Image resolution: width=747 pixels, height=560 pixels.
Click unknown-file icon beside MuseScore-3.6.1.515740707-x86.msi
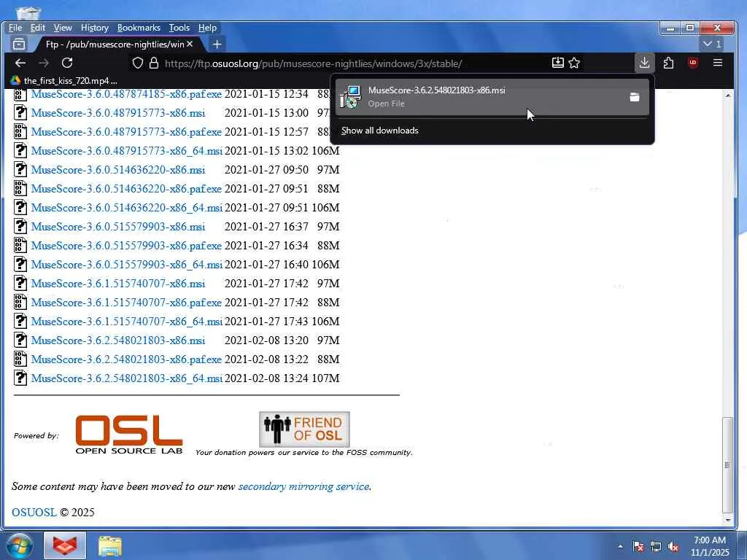click(20, 284)
